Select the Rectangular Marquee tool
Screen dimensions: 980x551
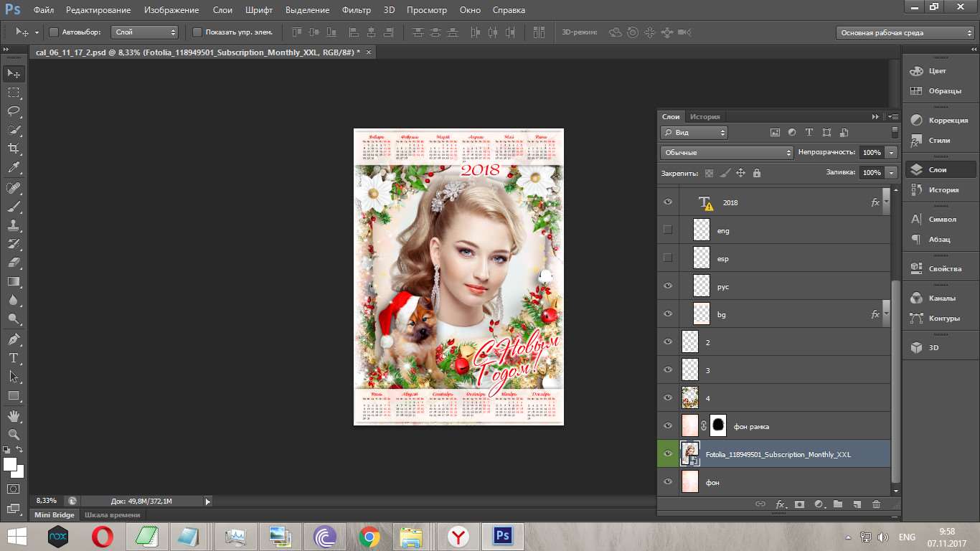(14, 93)
